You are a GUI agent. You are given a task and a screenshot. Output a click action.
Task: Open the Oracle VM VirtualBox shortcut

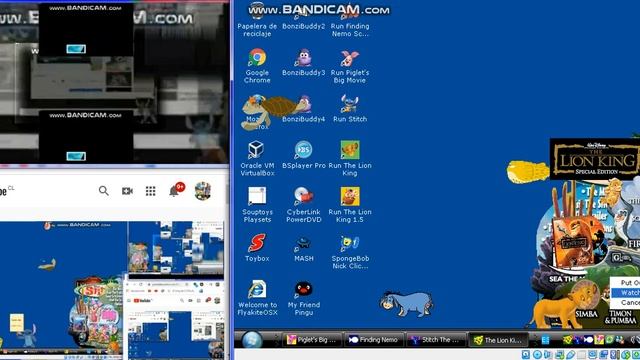[x=257, y=159]
